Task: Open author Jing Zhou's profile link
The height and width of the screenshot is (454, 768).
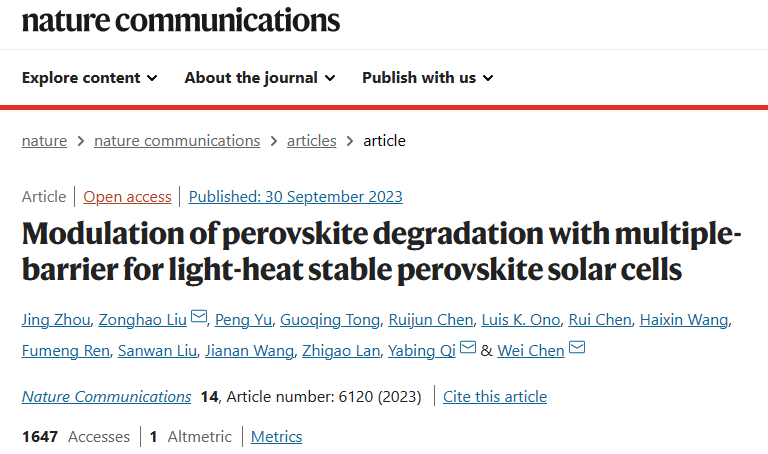Action: [x=56, y=320]
